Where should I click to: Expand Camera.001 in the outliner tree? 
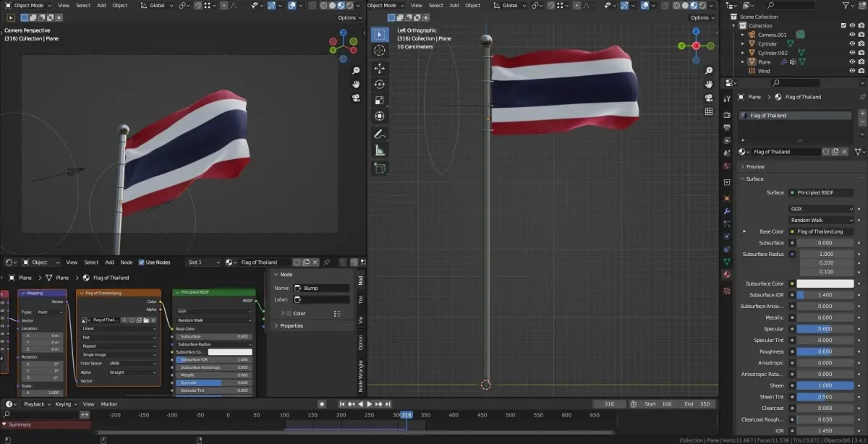pos(742,35)
